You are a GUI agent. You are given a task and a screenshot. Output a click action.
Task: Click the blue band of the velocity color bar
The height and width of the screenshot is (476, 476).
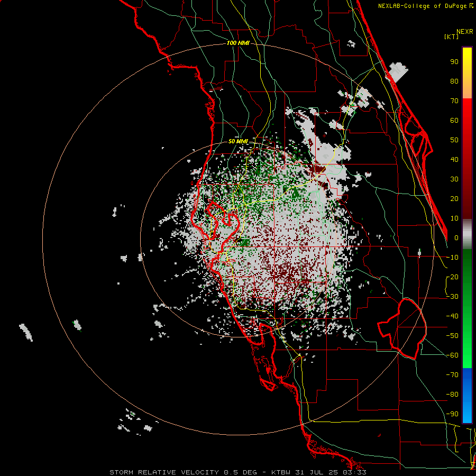click(467, 395)
